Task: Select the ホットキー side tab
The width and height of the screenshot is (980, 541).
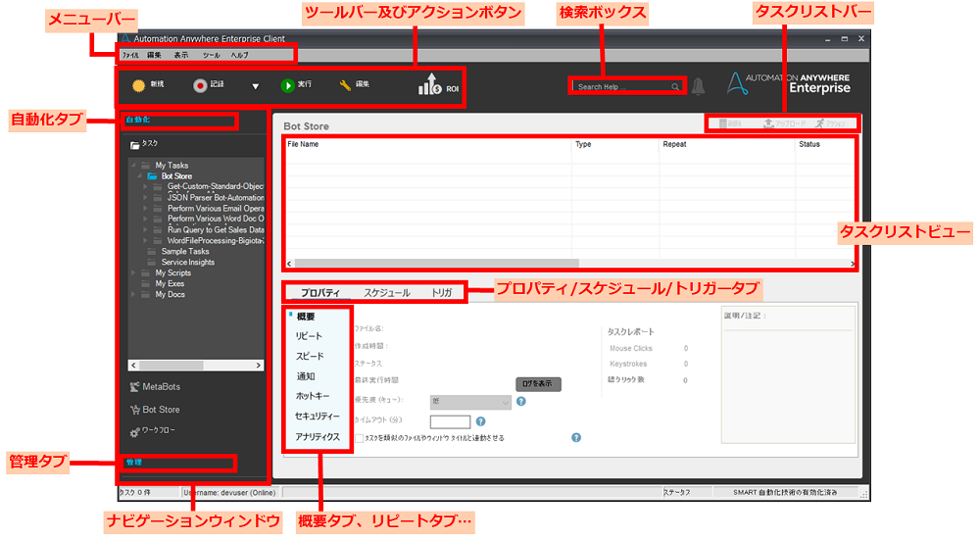Action: (313, 397)
